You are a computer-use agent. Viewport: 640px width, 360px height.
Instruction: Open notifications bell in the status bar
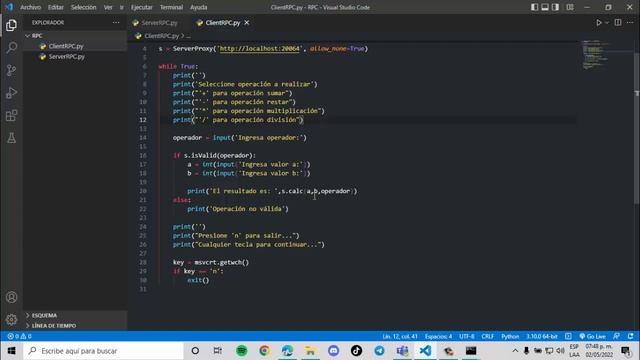point(631,336)
